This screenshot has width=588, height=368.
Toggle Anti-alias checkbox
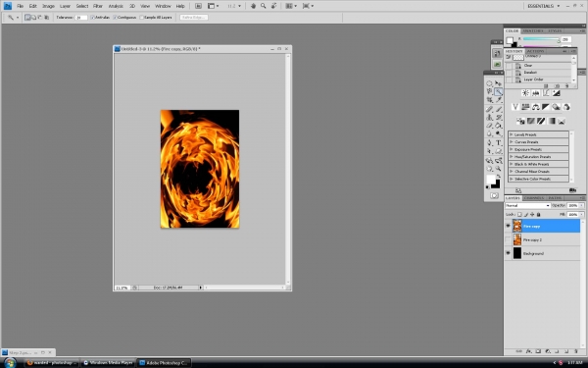click(x=92, y=18)
